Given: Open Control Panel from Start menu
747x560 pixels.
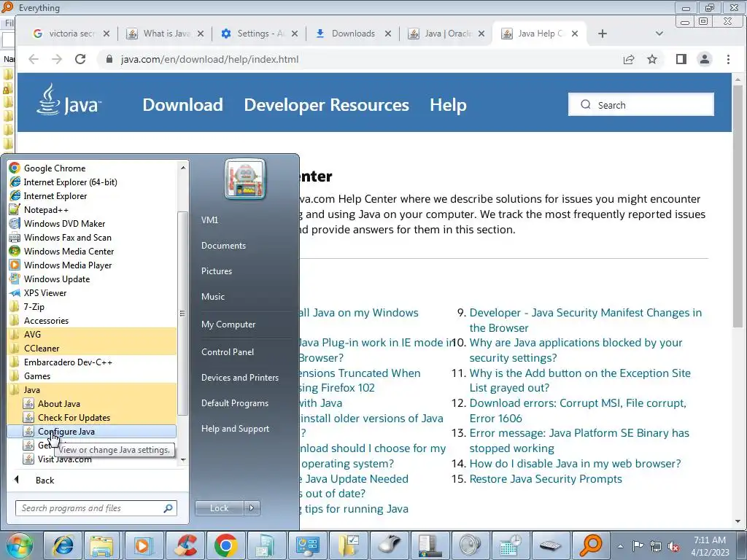Looking at the screenshot, I should point(228,352).
